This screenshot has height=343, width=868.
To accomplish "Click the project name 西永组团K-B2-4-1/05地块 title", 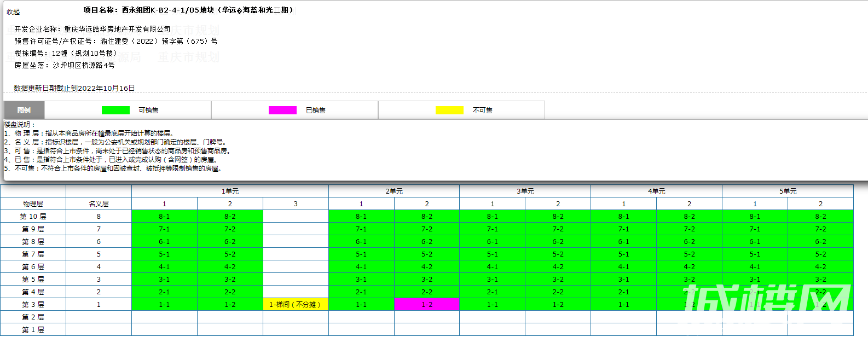I will click(190, 10).
